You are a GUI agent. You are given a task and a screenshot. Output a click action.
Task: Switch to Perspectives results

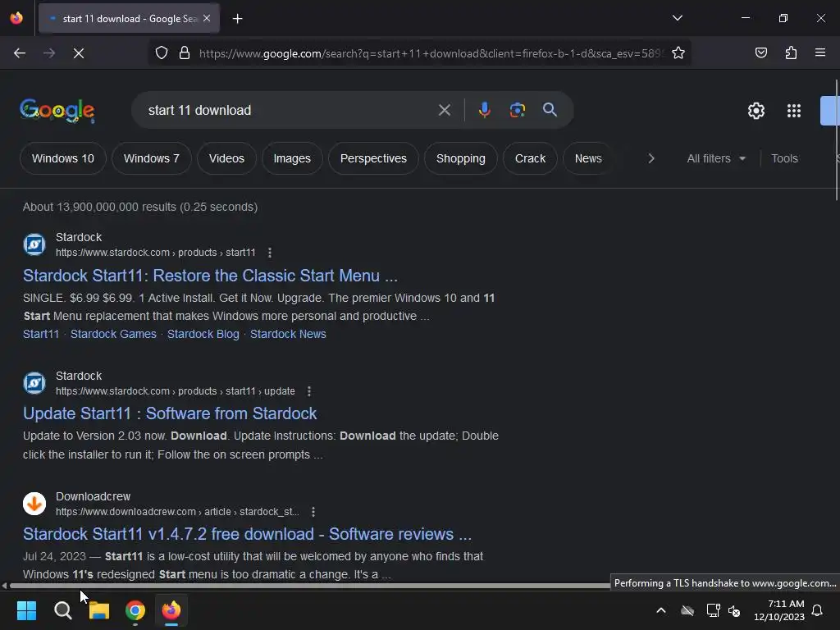373,158
